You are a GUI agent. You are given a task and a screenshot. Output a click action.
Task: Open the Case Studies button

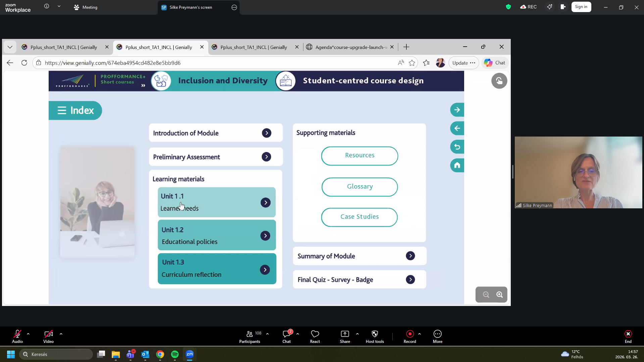coord(359,217)
